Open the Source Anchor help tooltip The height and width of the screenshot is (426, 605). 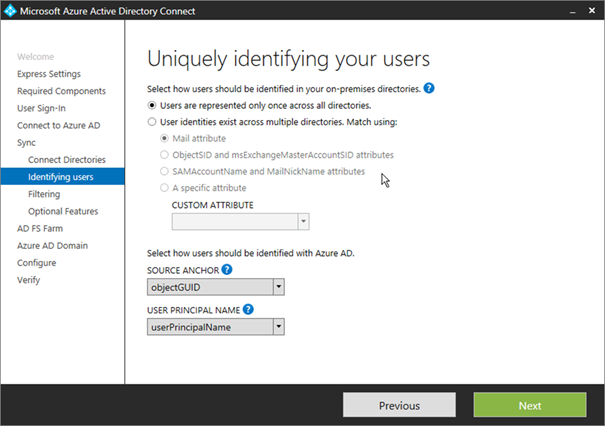click(227, 269)
